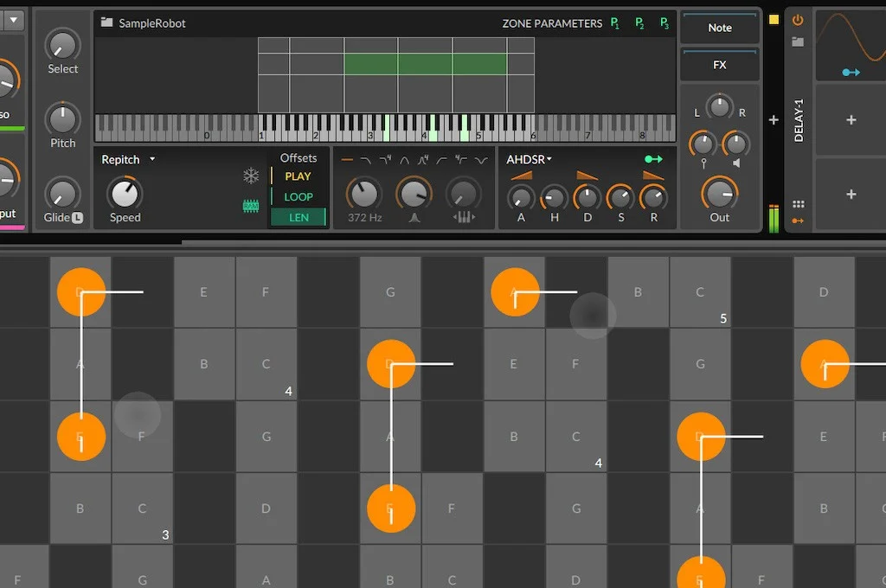The width and height of the screenshot is (886, 588).
Task: Switch to the LOOP offsets tab
Action: 298,196
